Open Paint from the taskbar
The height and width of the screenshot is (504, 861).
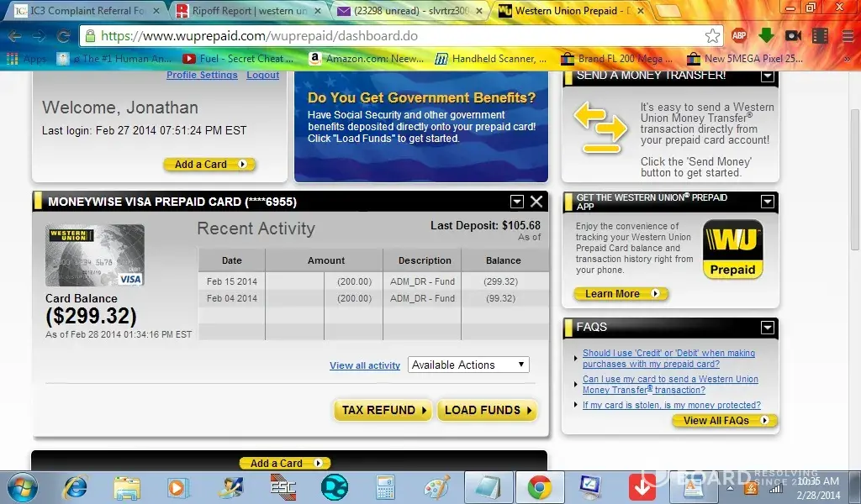[x=437, y=487]
